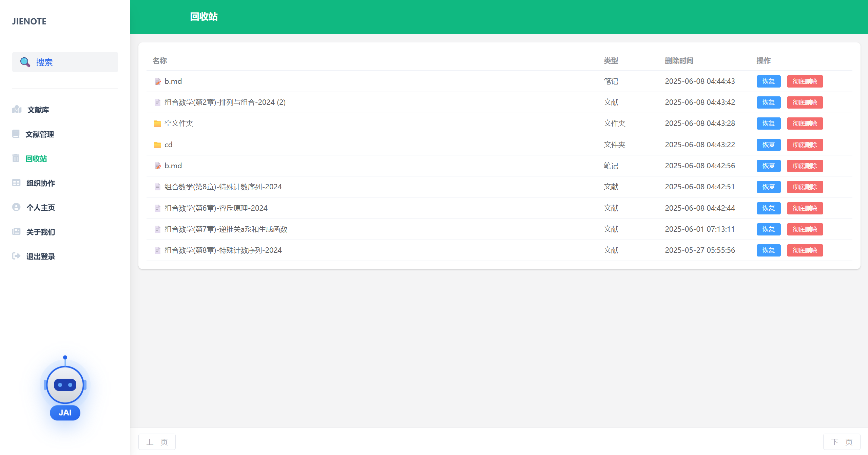Click the map icon beside 文献库
This screenshot has height=455, width=868.
pos(17,110)
